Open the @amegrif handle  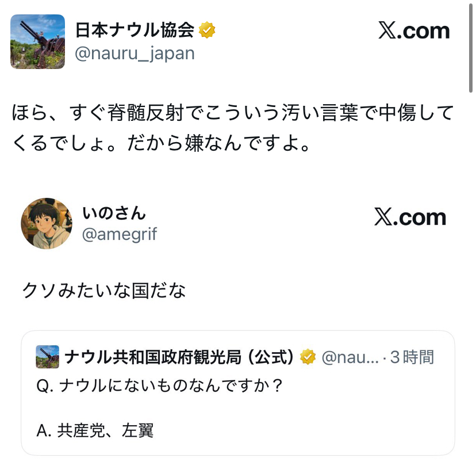(x=120, y=234)
